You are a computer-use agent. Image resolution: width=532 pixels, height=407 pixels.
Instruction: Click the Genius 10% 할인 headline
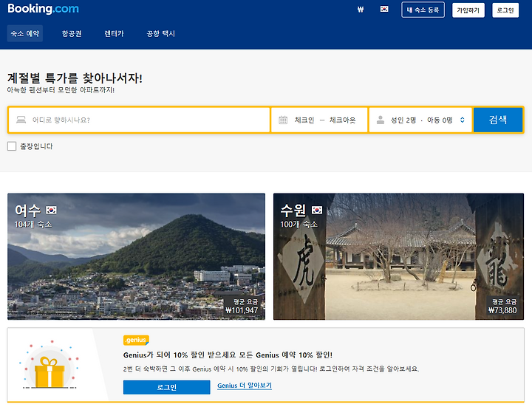click(x=228, y=355)
